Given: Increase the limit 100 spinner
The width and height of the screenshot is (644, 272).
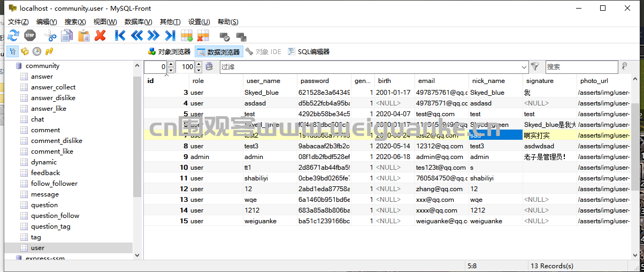Looking at the screenshot, I should (x=198, y=64).
